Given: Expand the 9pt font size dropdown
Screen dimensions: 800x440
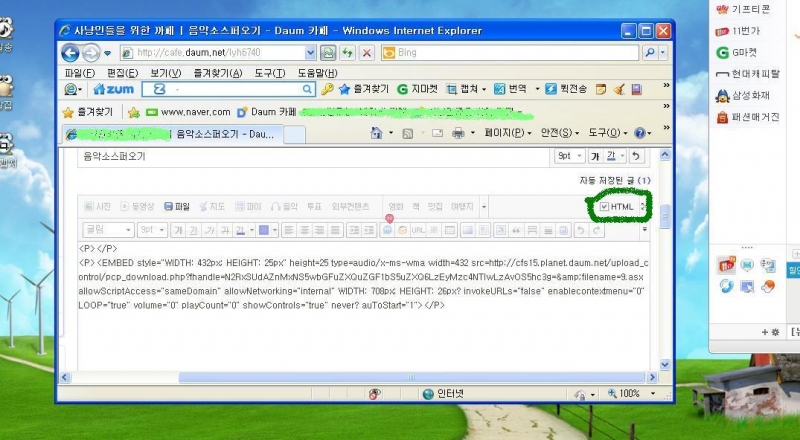Looking at the screenshot, I should (569, 156).
